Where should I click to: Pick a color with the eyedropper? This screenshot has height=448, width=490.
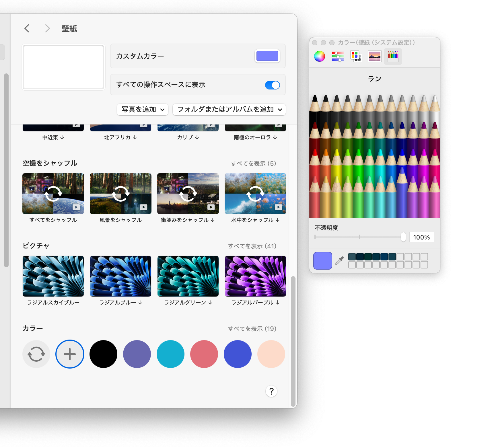pyautogui.click(x=339, y=261)
